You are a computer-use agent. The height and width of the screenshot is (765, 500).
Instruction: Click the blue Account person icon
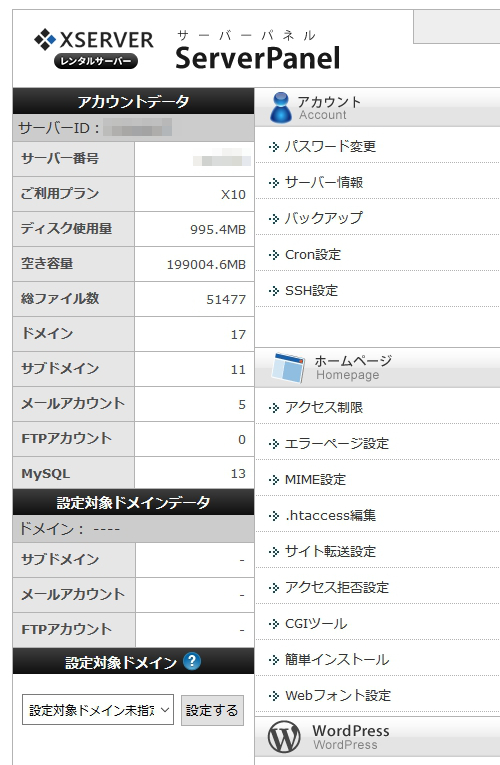tap(280, 107)
